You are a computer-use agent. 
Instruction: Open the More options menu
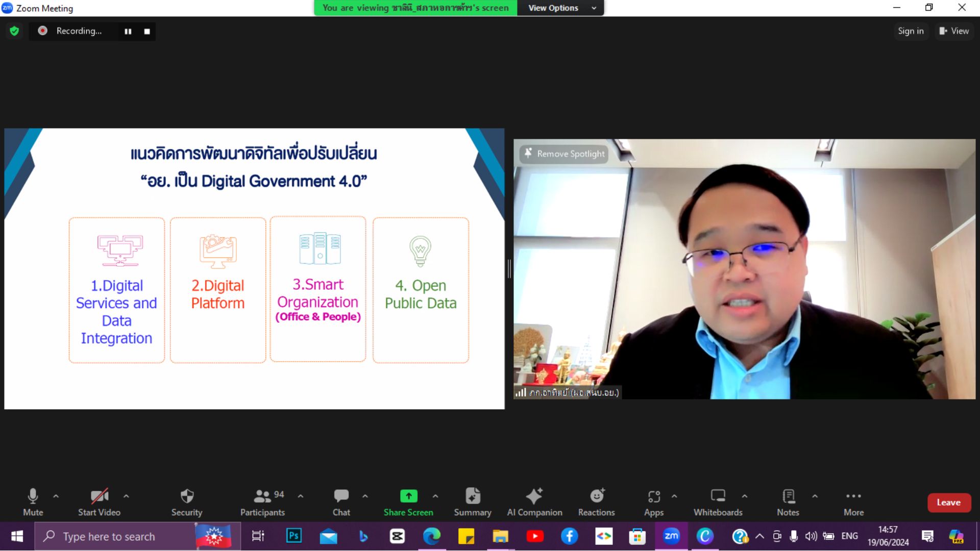pos(853,496)
